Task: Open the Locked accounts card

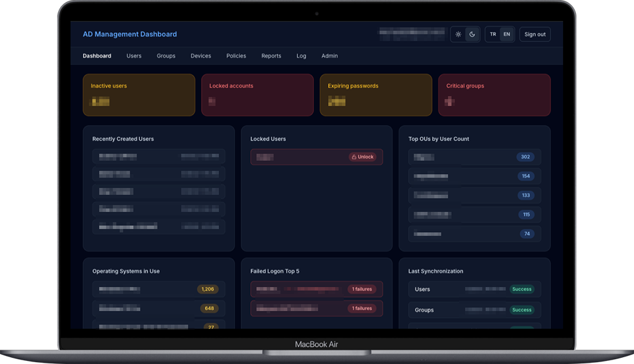Action: point(257,95)
